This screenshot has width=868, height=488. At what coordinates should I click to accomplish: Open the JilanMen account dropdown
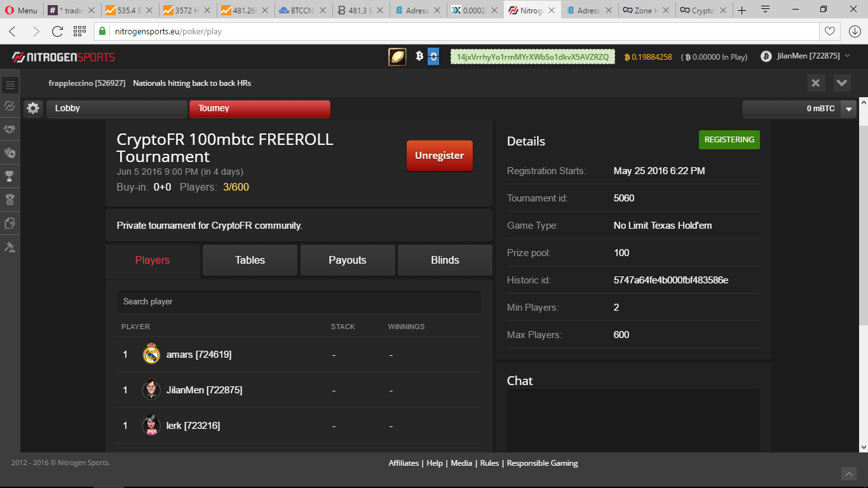(x=805, y=56)
